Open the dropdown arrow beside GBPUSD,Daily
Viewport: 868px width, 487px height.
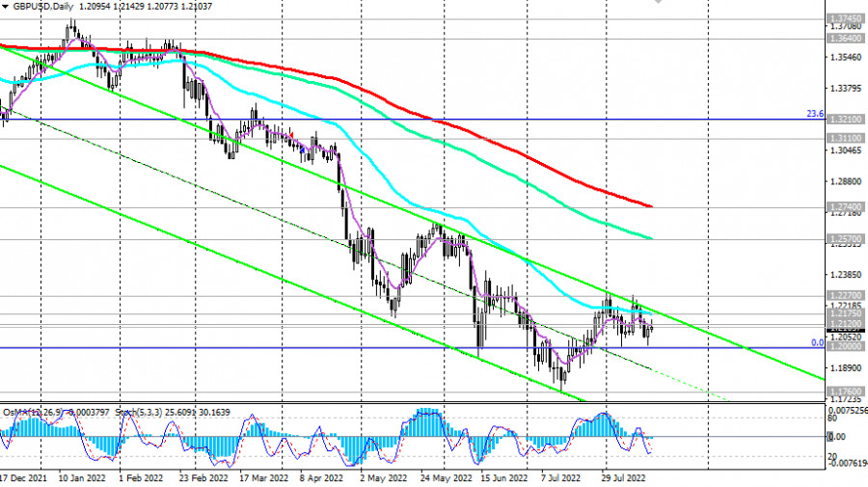[5, 7]
